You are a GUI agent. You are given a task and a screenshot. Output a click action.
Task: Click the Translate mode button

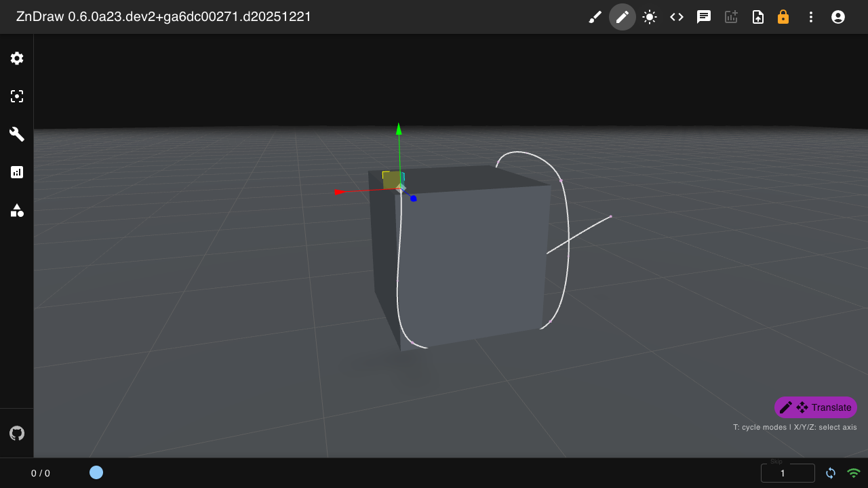pos(816,407)
